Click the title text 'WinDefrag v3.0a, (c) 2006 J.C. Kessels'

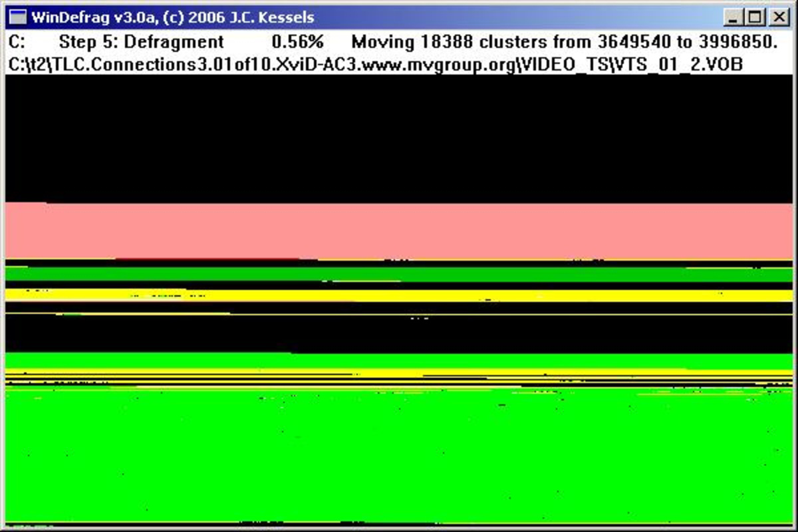173,17
